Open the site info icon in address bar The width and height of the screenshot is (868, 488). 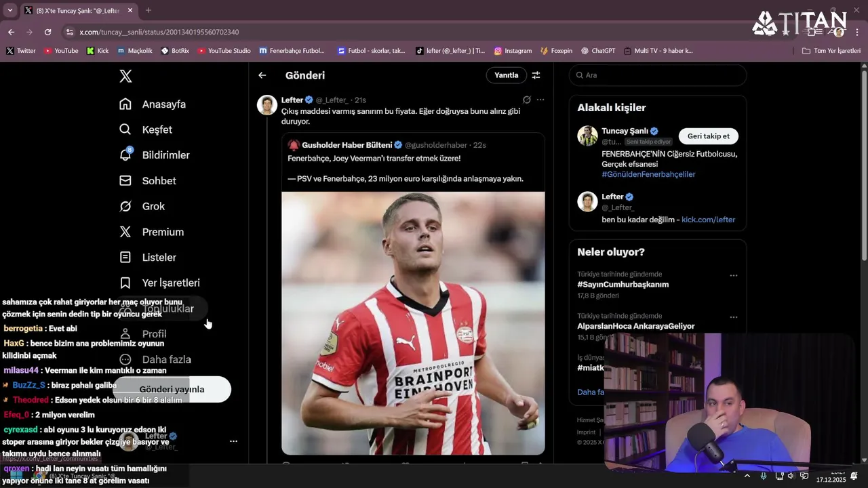pos(69,32)
